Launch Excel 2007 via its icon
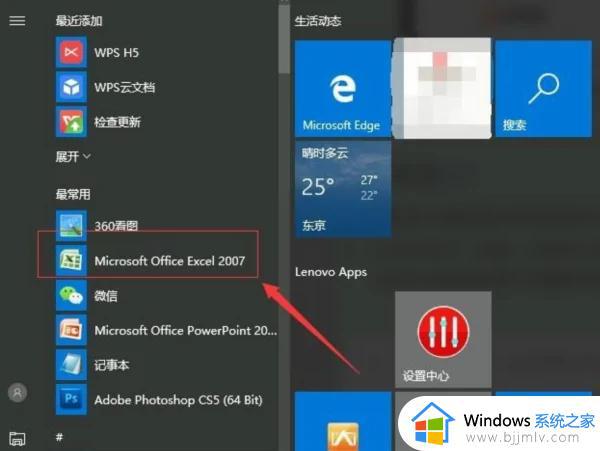Screen dimensions: 600x451 71,261
